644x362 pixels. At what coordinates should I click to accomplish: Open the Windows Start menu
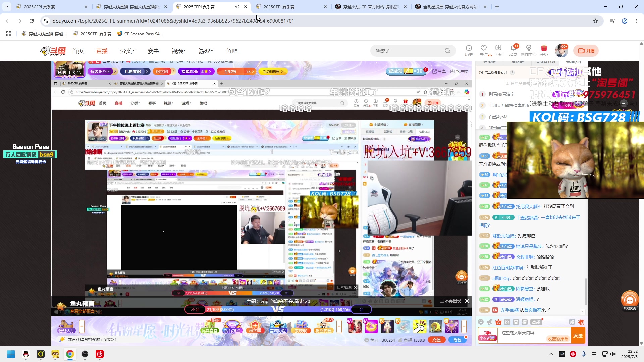(11, 354)
